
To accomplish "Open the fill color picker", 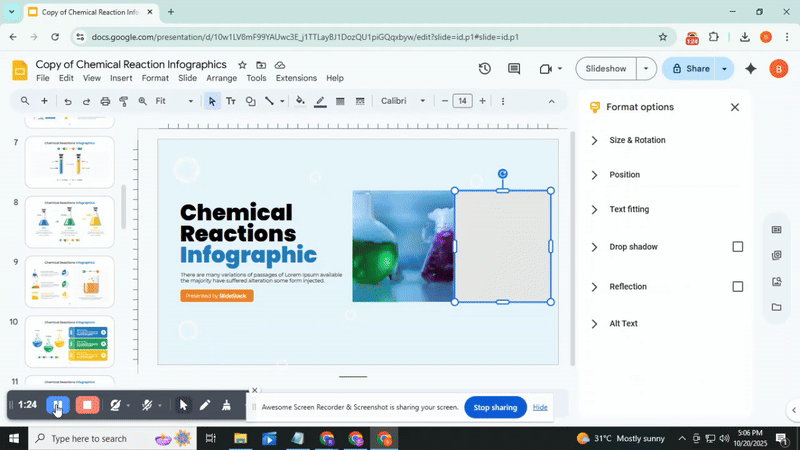I will point(300,101).
